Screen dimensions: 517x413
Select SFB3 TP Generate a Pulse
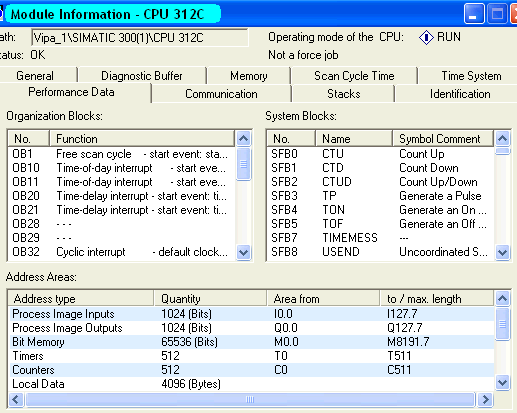380,196
